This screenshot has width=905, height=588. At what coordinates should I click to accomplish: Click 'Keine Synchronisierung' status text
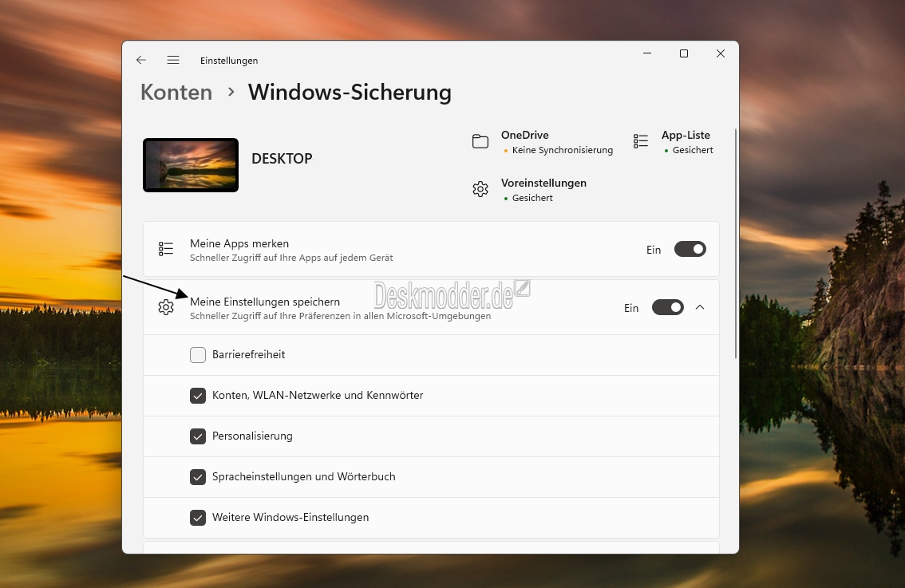[562, 150]
